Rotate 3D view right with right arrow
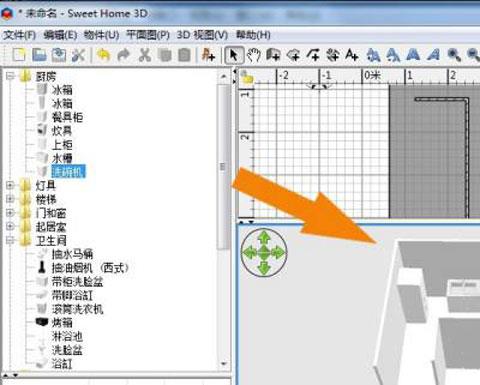The width and height of the screenshot is (480, 385). 279,253
